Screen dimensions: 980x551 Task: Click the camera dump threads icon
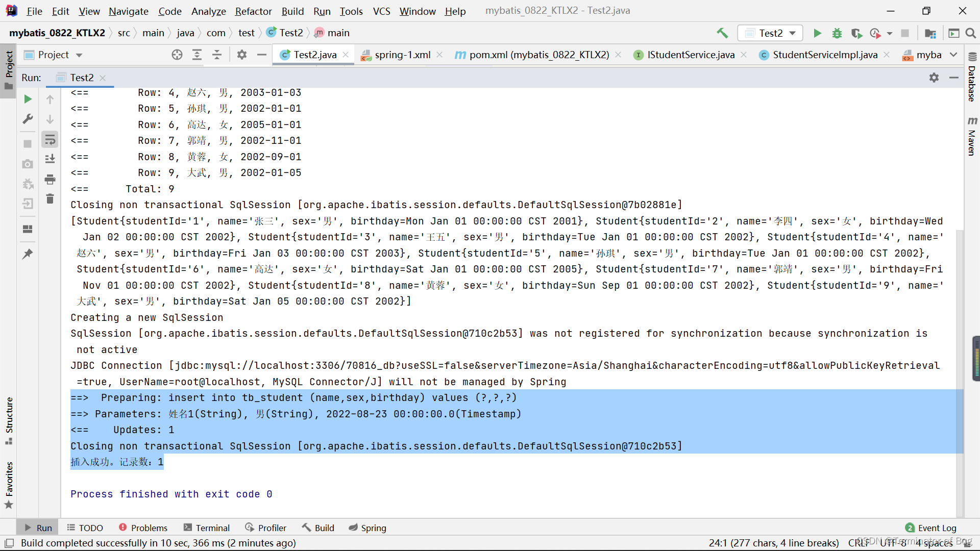[x=28, y=164]
